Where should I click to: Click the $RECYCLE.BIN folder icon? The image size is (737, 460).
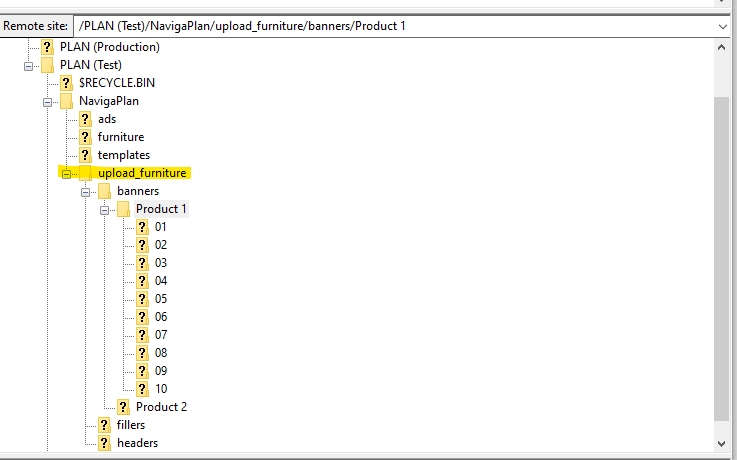point(66,83)
